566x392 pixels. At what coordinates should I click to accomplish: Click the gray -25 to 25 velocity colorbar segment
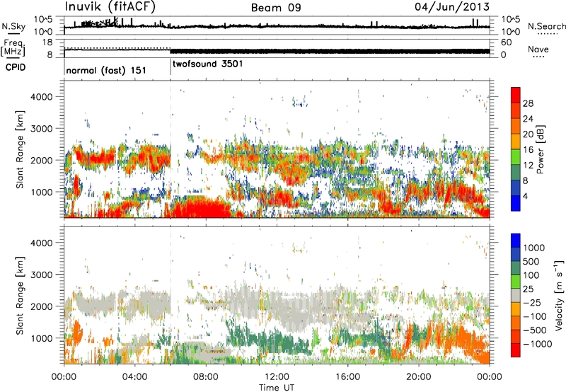pyautogui.click(x=516, y=295)
